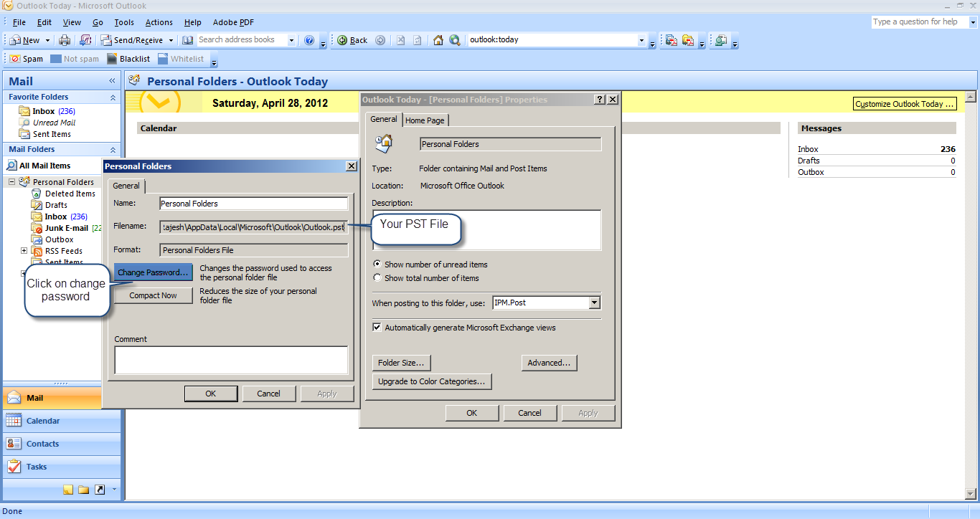
Task: Click the Not spam toolbar icon
Action: click(x=55, y=59)
